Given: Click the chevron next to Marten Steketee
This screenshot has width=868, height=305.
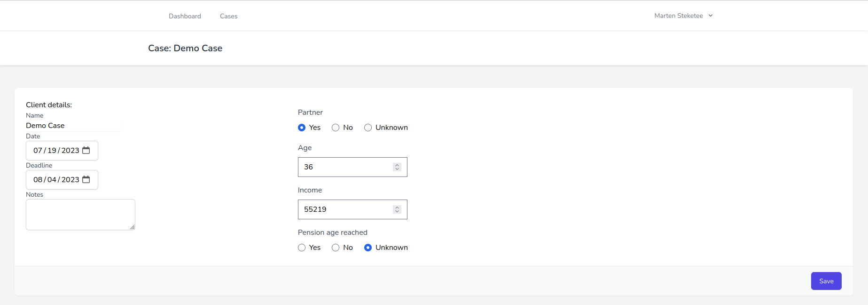Looking at the screenshot, I should (x=711, y=16).
